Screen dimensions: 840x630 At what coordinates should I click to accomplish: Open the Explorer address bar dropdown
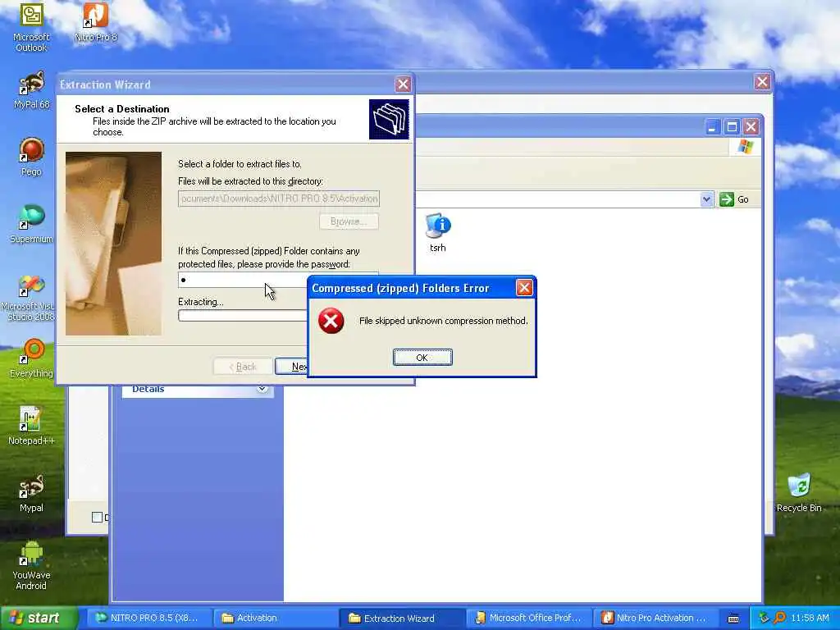tap(706, 199)
